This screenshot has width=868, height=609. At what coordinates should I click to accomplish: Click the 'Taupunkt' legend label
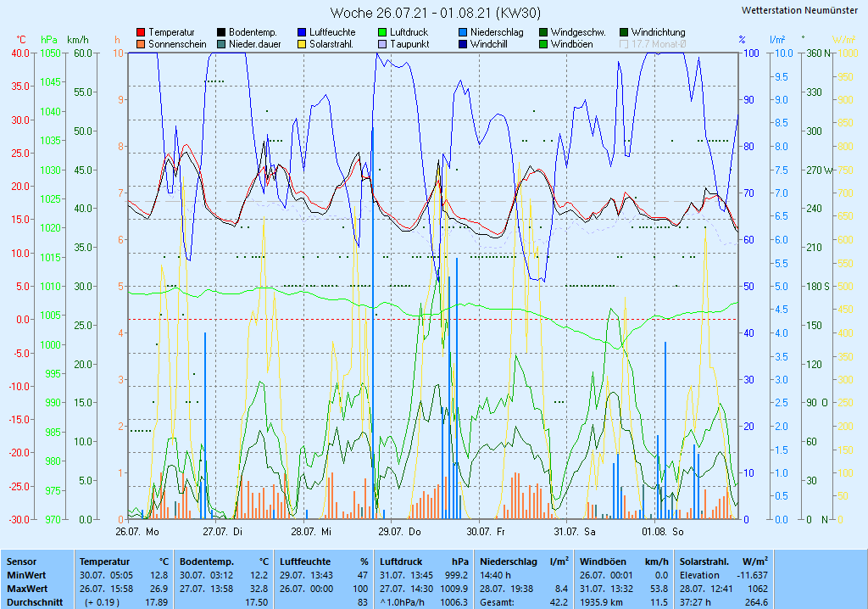pos(409,44)
